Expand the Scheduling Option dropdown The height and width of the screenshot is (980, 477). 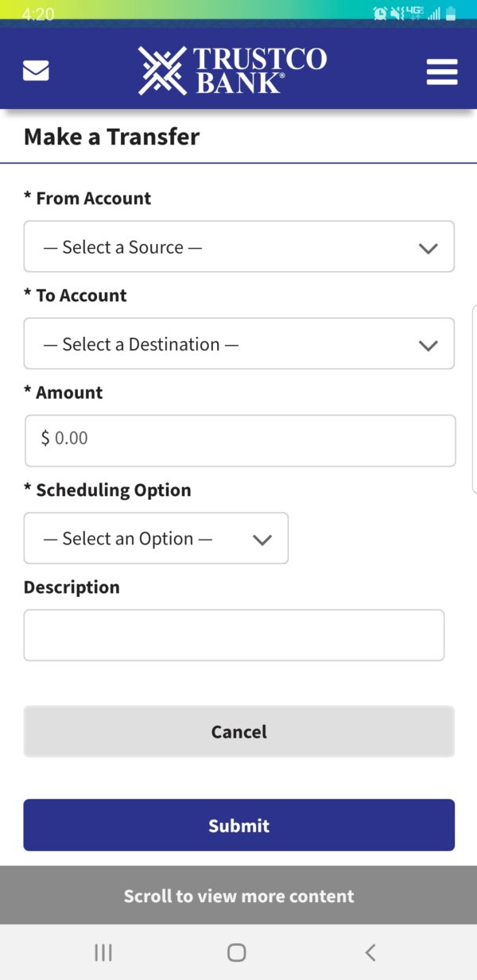tap(156, 538)
